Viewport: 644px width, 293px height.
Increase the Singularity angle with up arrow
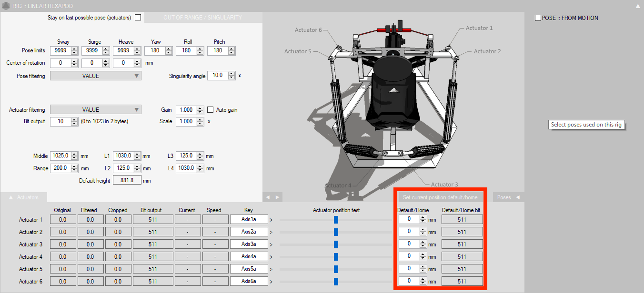coord(231,73)
